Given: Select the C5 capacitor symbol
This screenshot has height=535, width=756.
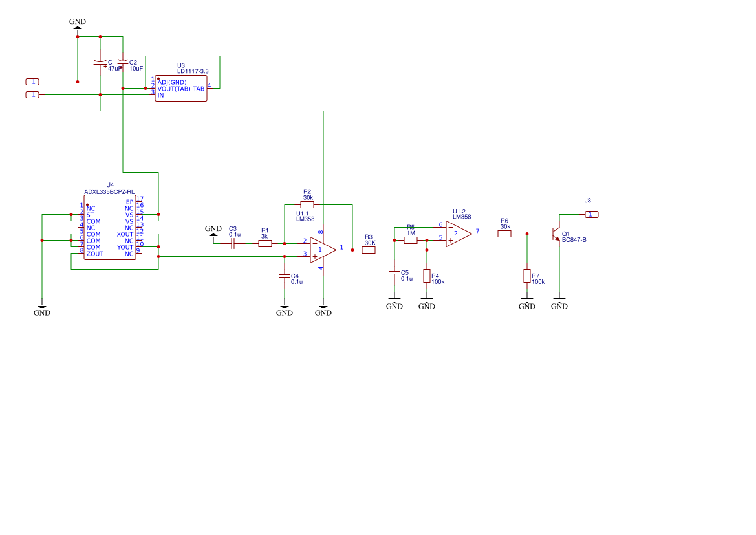Looking at the screenshot, I should pyautogui.click(x=394, y=272).
